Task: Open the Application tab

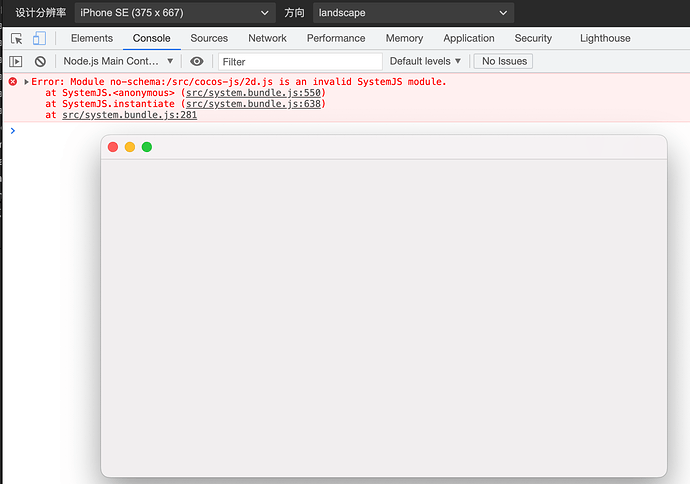Action: 469,38
